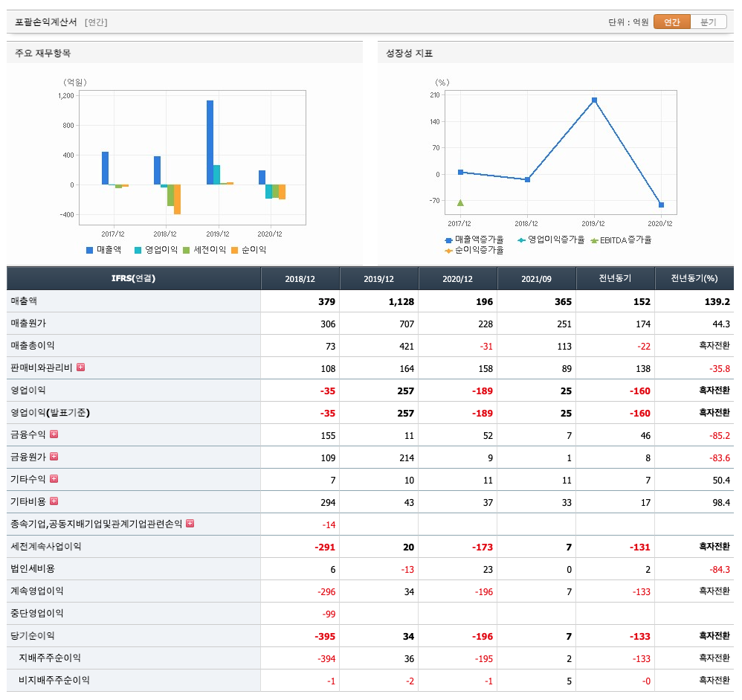This screenshot has width=742, height=700.
Task: Expand the 판매비와관리비 row plus icon
Action: (81, 367)
